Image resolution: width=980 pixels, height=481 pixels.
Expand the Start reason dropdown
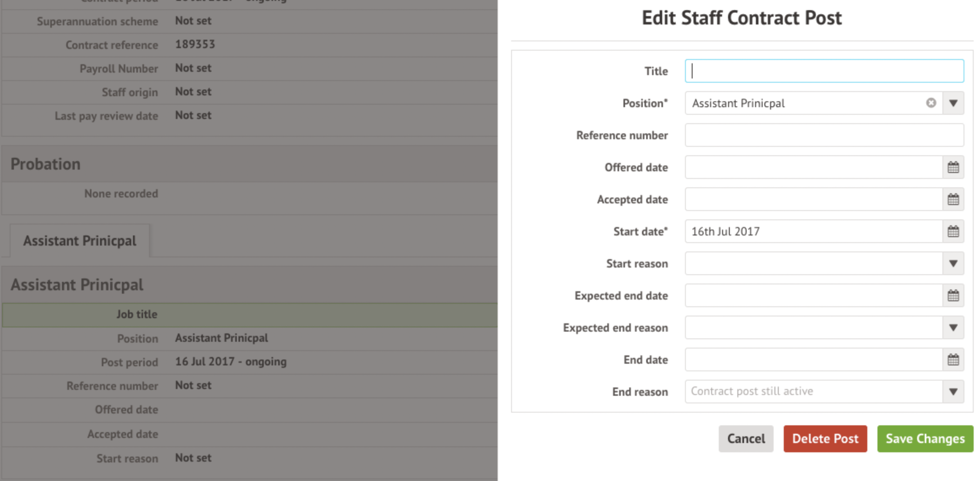click(x=953, y=264)
